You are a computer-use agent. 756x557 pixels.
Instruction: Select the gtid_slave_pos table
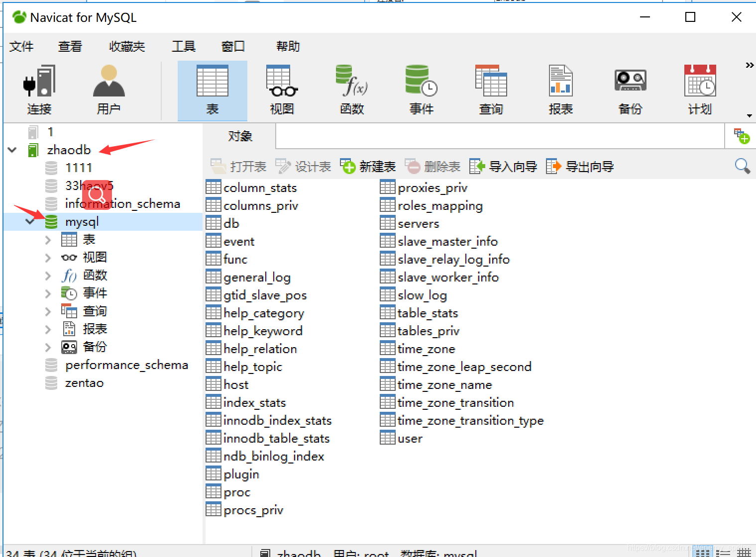pyautogui.click(x=265, y=295)
